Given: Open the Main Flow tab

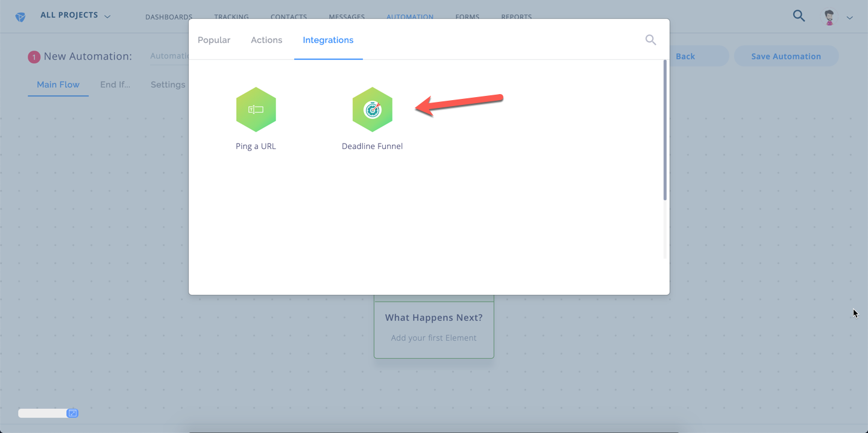Looking at the screenshot, I should (58, 84).
